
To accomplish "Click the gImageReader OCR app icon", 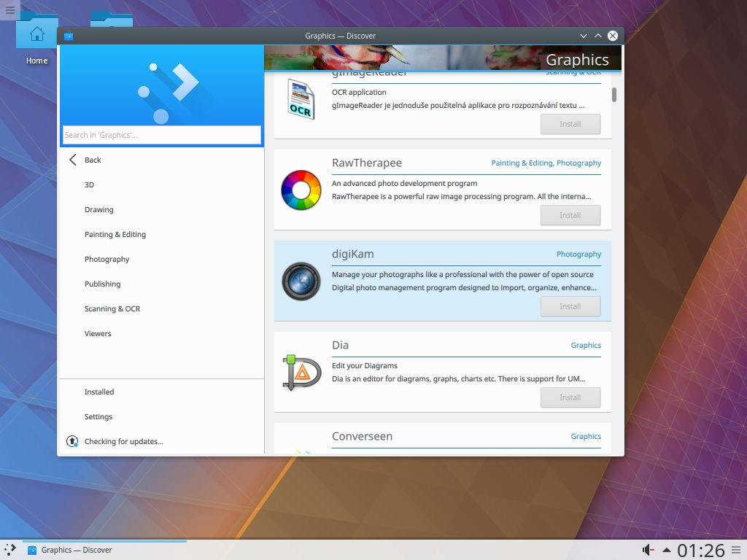I will tap(301, 99).
